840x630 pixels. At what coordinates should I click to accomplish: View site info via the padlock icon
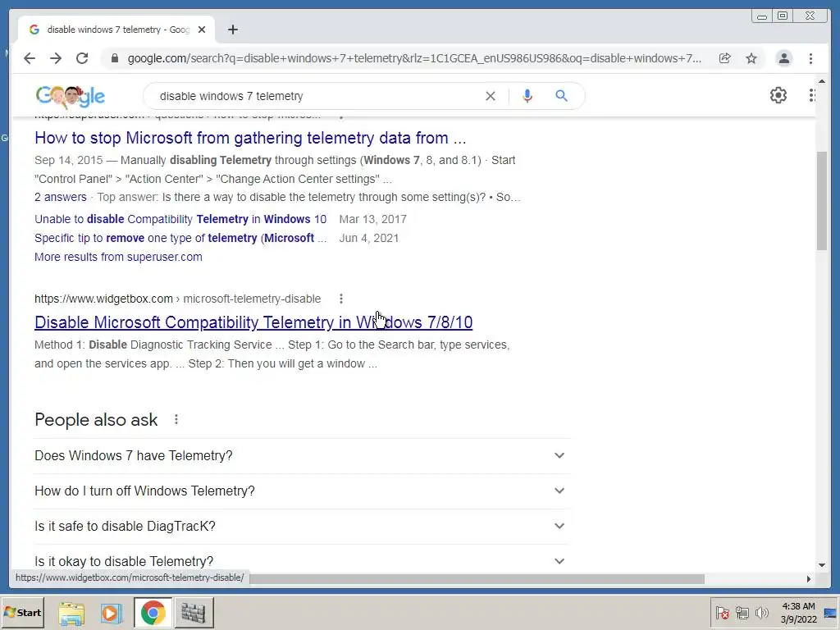pyautogui.click(x=114, y=58)
